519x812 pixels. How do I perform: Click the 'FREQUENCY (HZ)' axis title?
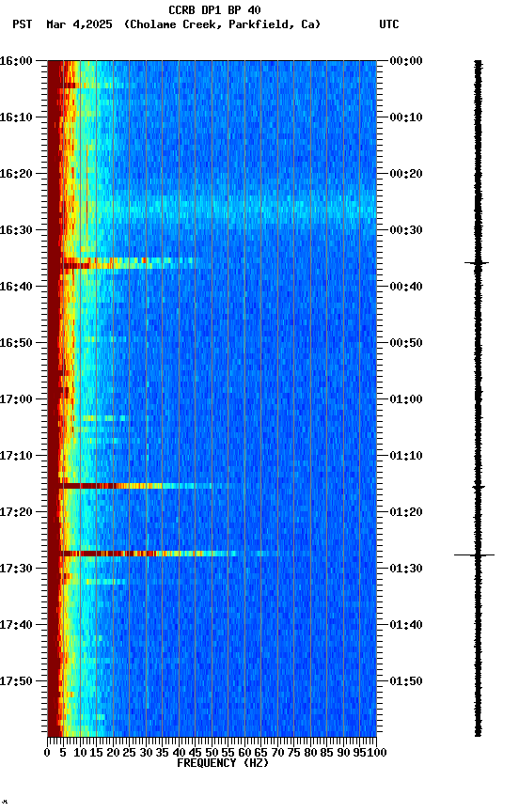click(x=223, y=763)
